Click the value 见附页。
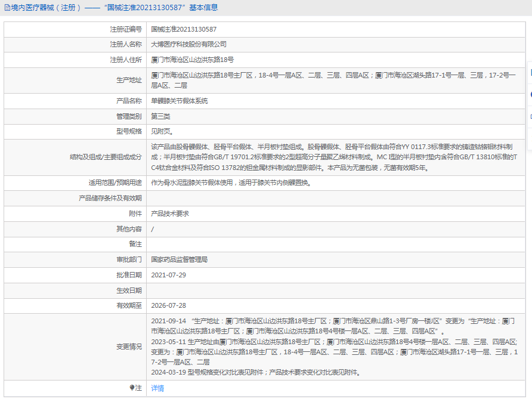532x402 pixels. click(162, 132)
